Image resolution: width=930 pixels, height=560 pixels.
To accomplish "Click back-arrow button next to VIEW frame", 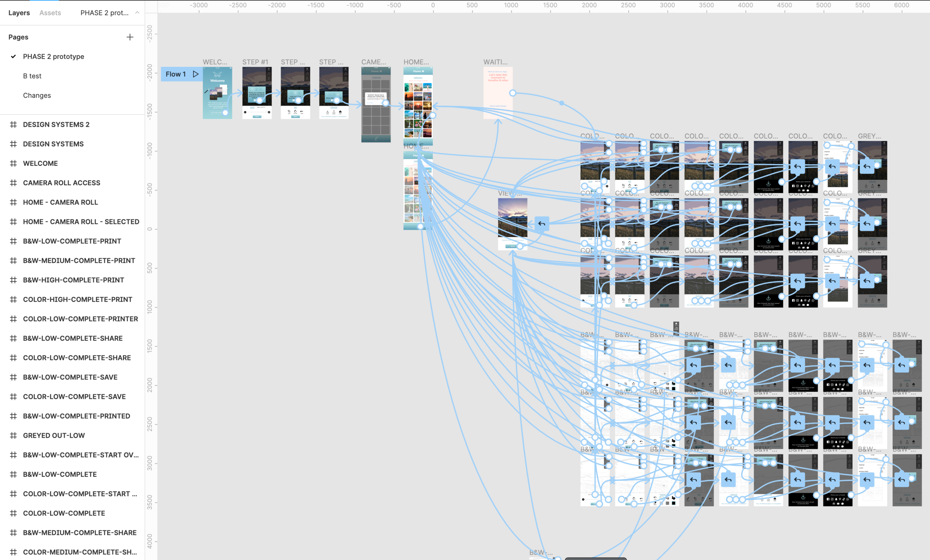I will pos(542,224).
